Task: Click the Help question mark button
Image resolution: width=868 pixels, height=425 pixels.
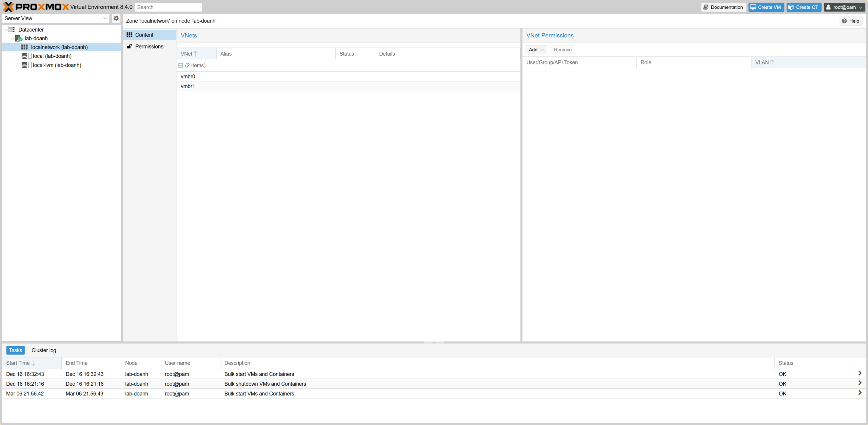Action: (x=850, y=21)
